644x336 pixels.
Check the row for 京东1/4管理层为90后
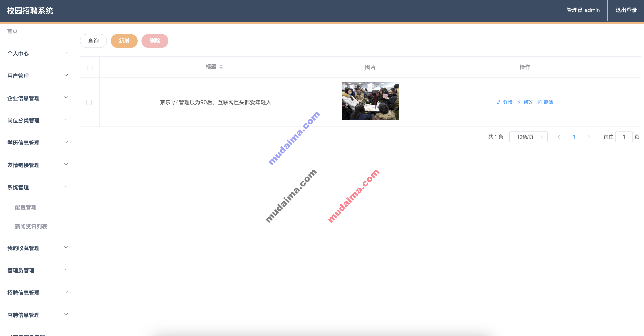coord(89,102)
